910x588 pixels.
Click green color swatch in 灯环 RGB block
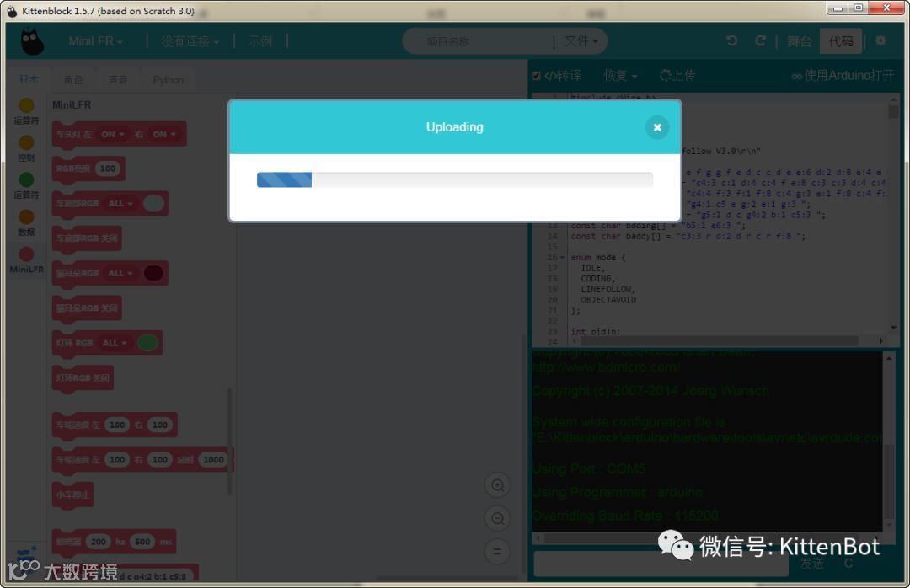click(148, 343)
